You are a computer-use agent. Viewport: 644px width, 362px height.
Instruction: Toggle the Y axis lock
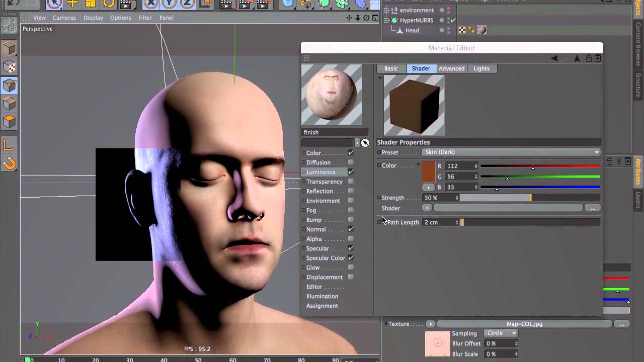coord(170,4)
